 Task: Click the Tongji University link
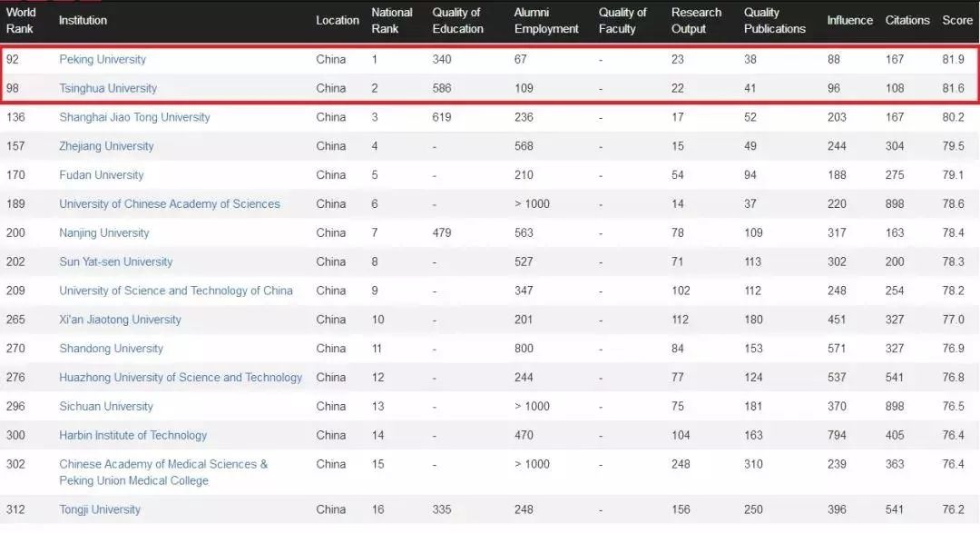tap(100, 509)
